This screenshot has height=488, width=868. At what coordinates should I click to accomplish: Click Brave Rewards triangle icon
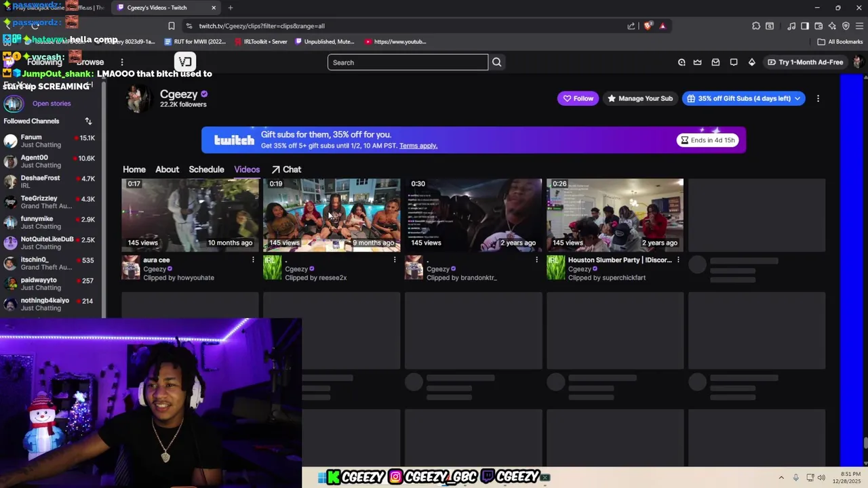(663, 26)
